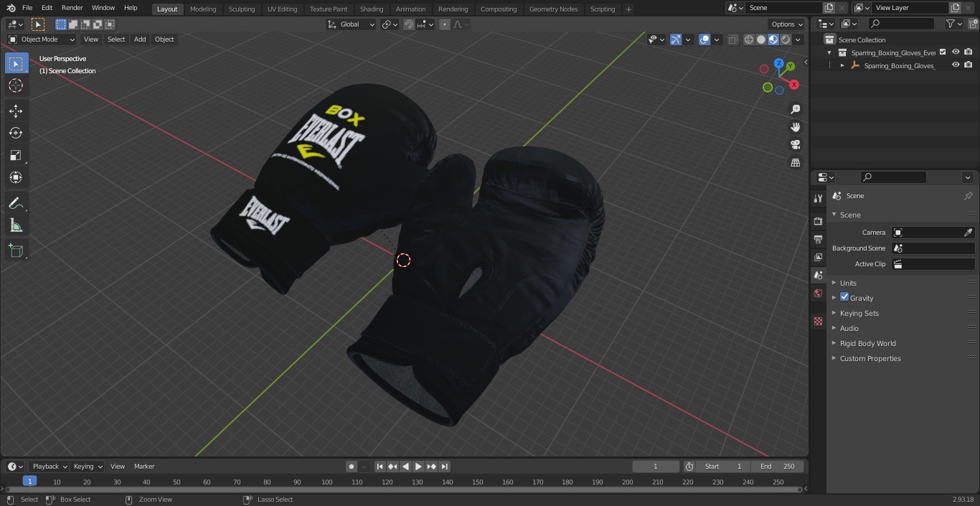The image size is (980, 506).
Task: Toggle X-ray view
Action: pyautogui.click(x=732, y=39)
